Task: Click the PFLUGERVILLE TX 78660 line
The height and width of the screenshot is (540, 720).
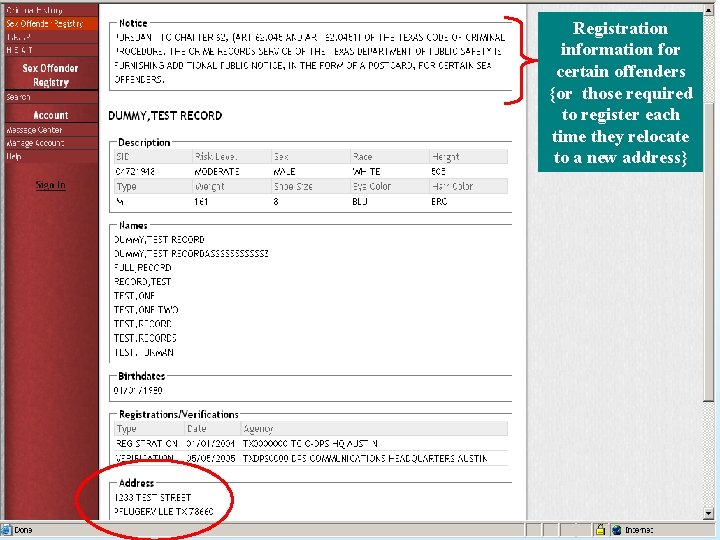Action: (x=163, y=512)
